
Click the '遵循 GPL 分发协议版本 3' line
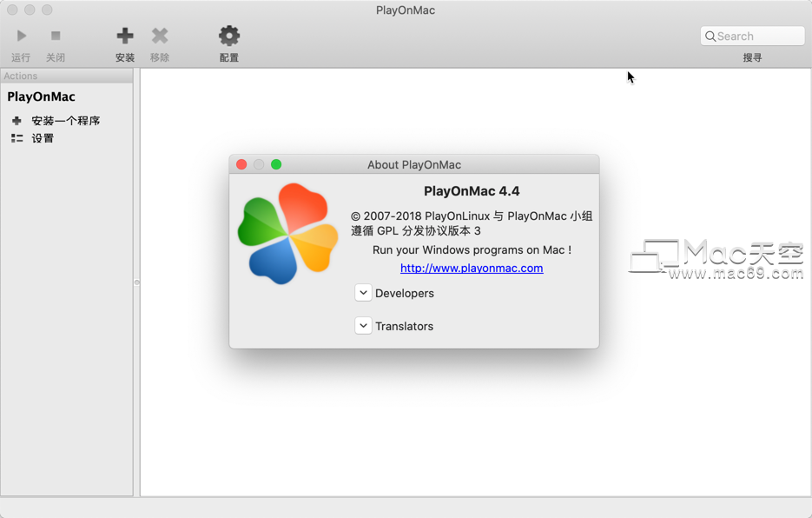[x=416, y=230]
